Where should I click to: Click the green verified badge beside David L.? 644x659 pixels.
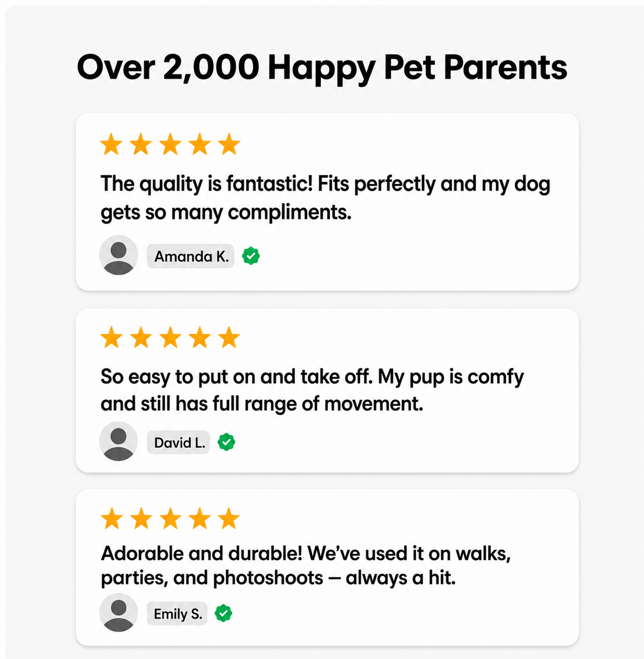pos(226,442)
